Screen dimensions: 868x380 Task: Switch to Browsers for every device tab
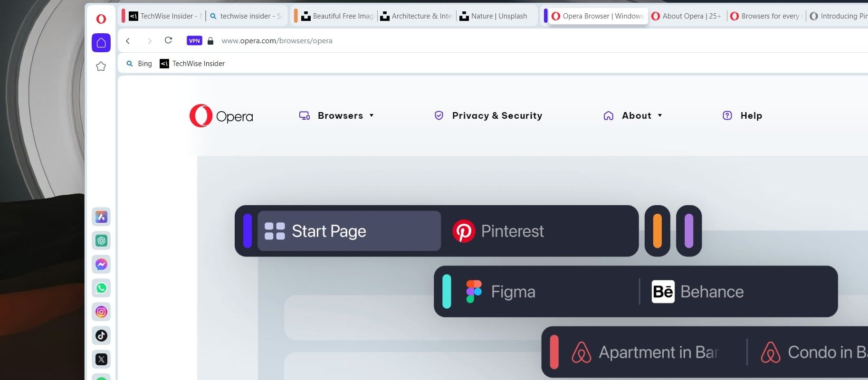(x=766, y=16)
